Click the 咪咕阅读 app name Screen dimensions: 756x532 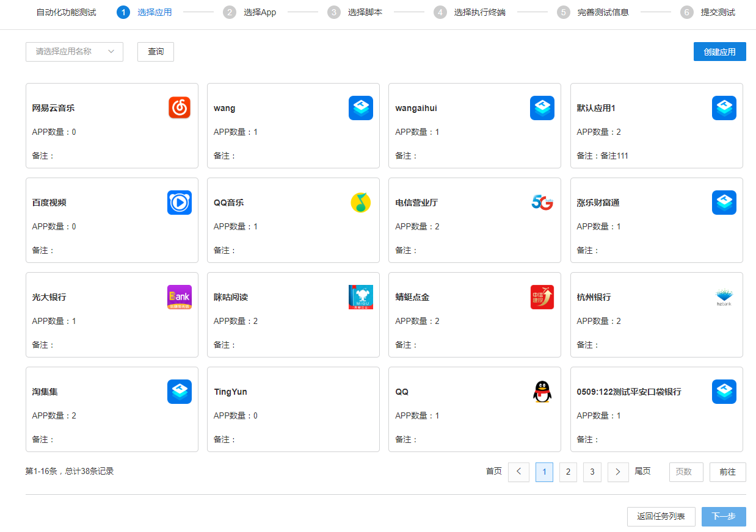coord(231,298)
